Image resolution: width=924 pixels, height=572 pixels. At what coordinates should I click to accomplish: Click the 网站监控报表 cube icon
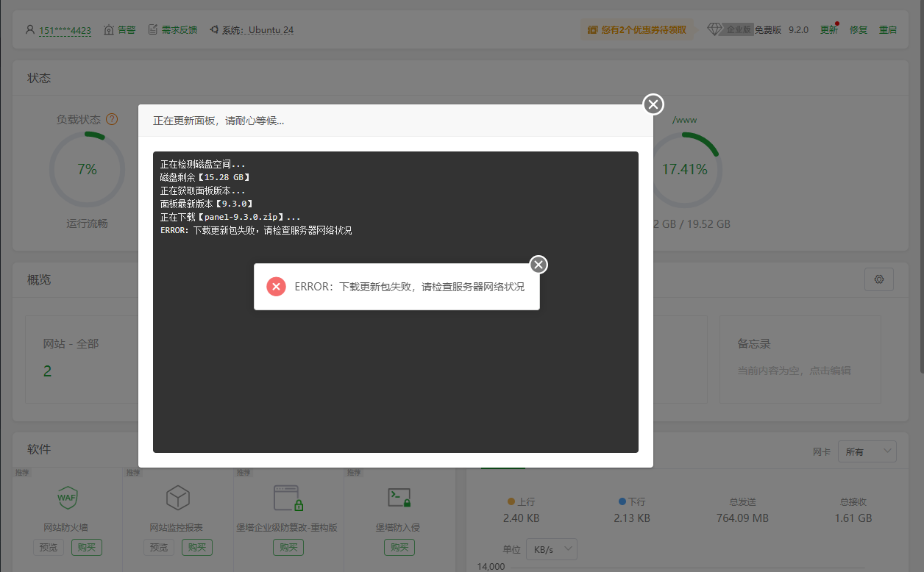tap(177, 497)
